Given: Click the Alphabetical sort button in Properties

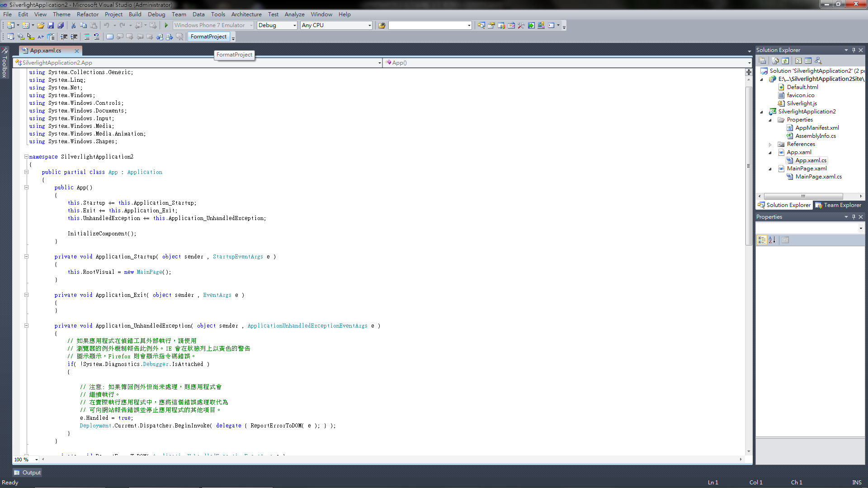Looking at the screenshot, I should tap(772, 240).
